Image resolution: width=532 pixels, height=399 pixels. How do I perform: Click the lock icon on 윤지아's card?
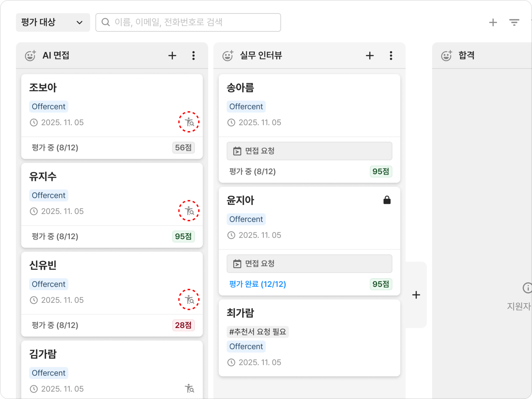pyautogui.click(x=387, y=200)
